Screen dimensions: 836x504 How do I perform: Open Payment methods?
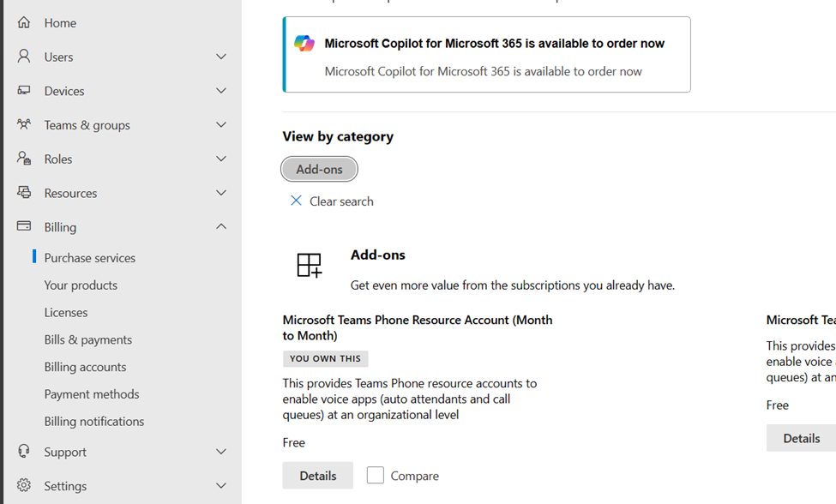click(x=92, y=393)
